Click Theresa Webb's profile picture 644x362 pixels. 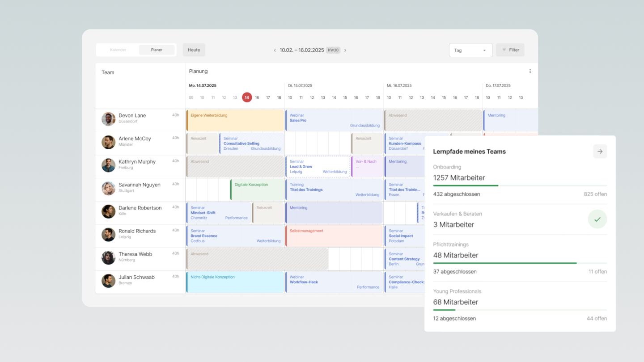click(108, 257)
